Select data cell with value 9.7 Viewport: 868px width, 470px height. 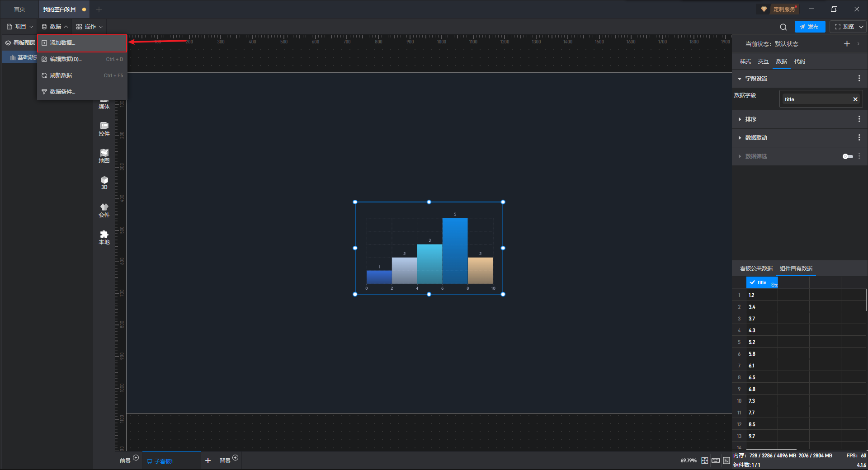[762, 436]
